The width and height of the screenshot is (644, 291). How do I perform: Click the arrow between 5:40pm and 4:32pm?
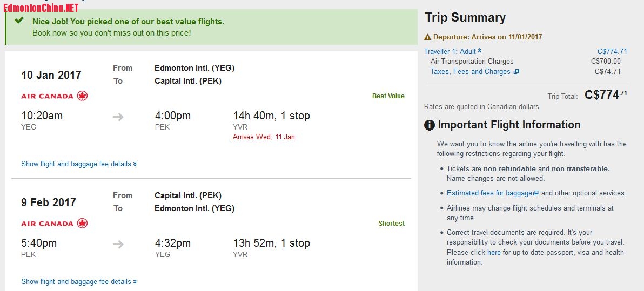click(118, 245)
